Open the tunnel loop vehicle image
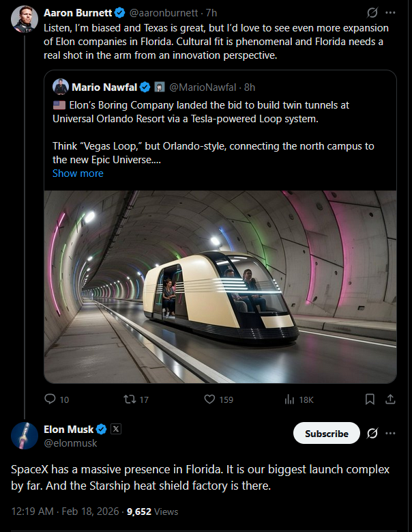This screenshot has width=412, height=532. click(220, 287)
